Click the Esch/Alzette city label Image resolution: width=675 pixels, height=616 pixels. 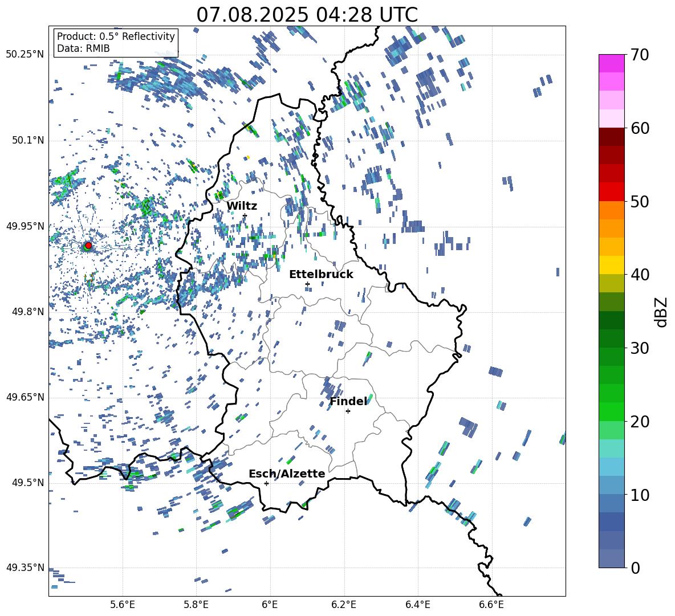pos(287,474)
